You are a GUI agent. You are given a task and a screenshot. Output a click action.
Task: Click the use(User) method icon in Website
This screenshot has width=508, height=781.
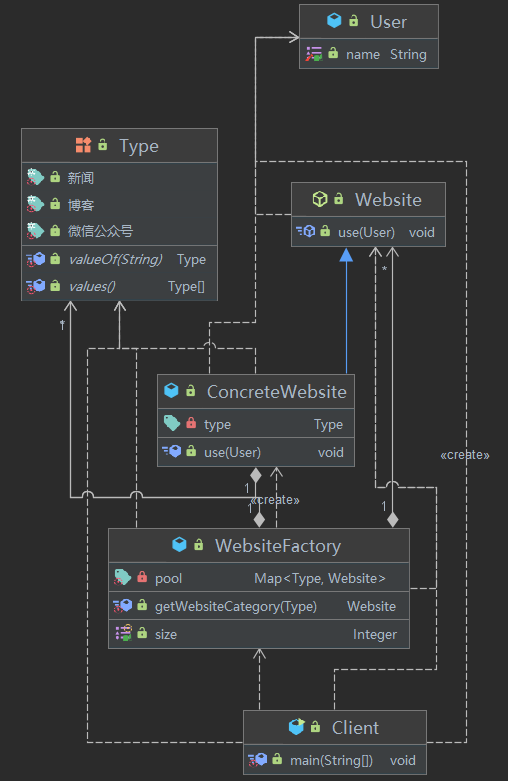[306, 232]
